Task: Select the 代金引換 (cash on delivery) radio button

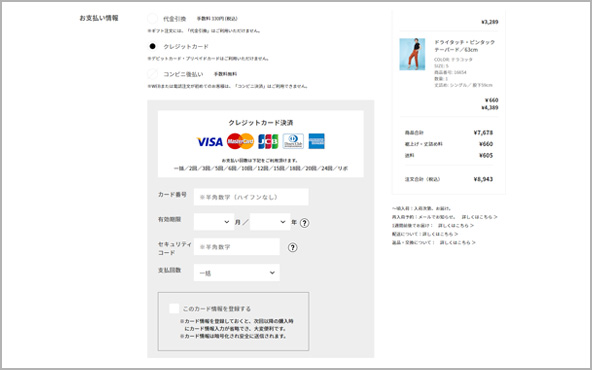Action: click(x=152, y=18)
